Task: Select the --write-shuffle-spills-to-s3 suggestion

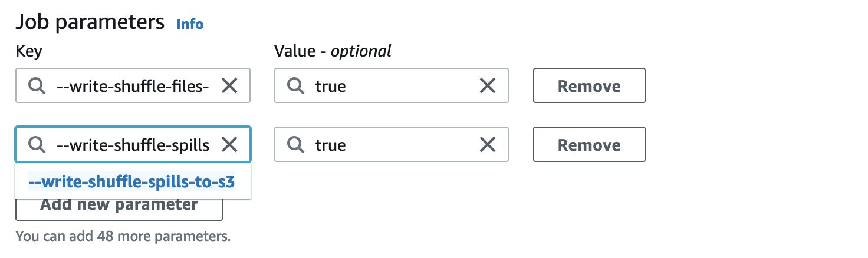Action: tap(133, 182)
